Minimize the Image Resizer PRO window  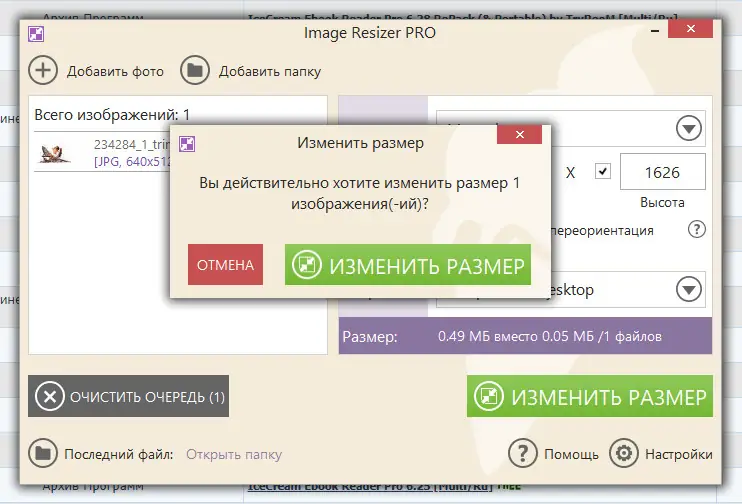655,31
